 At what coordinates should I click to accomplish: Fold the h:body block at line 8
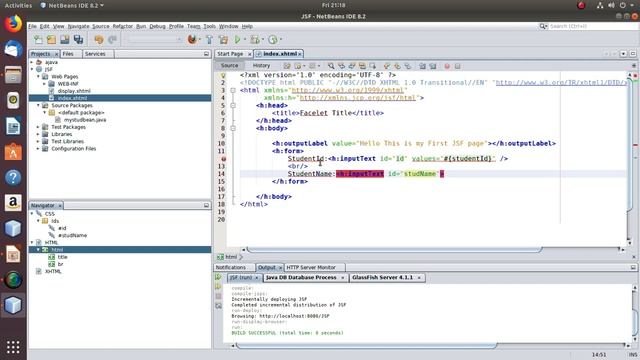233,128
